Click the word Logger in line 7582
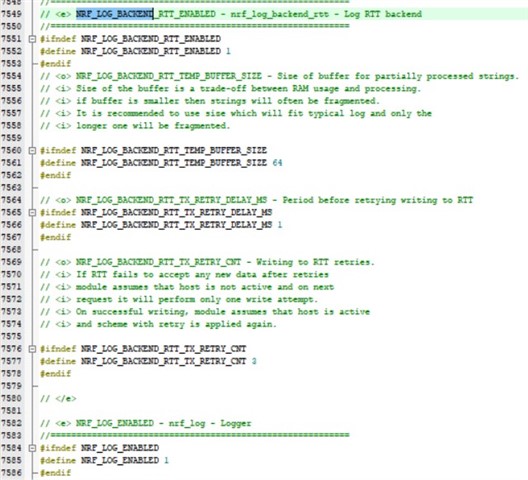 point(236,423)
